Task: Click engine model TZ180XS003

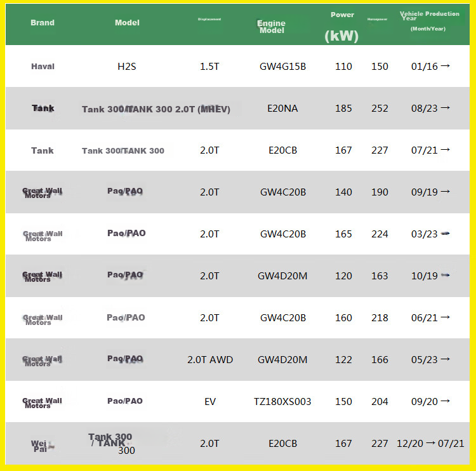Action: tap(282, 402)
